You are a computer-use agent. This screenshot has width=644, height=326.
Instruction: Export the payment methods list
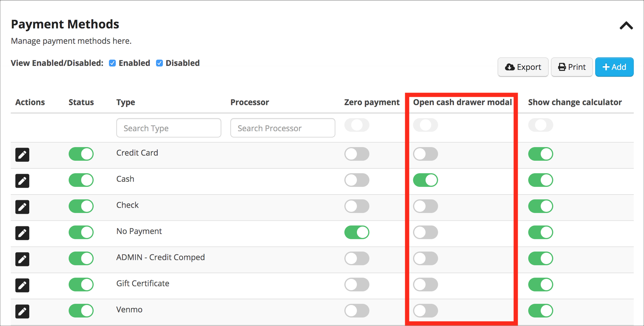click(523, 67)
